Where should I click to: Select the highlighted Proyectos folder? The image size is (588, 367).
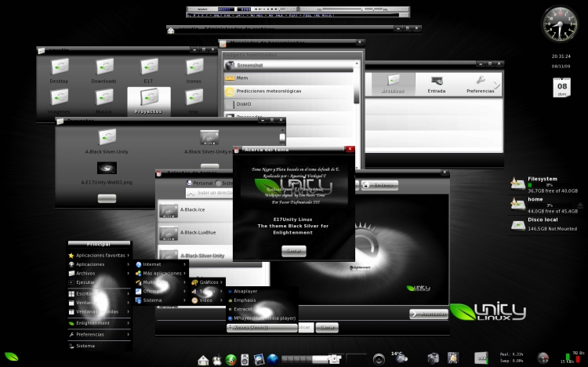148,99
